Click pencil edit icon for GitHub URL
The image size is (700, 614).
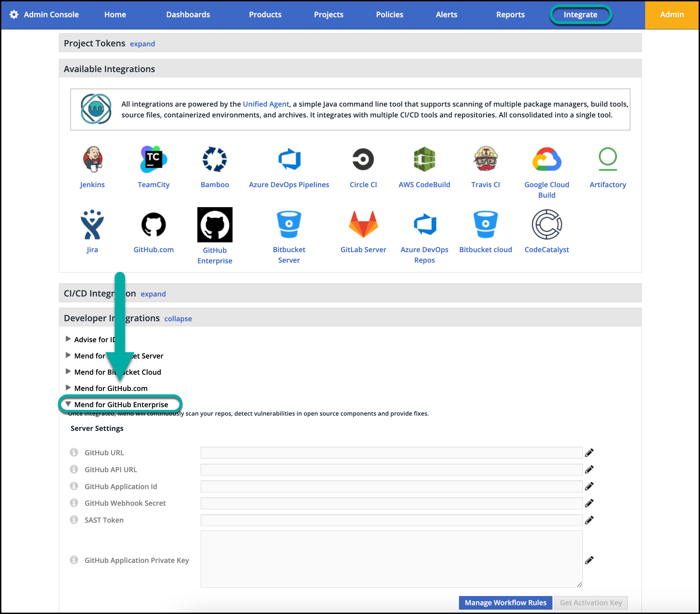pos(589,453)
